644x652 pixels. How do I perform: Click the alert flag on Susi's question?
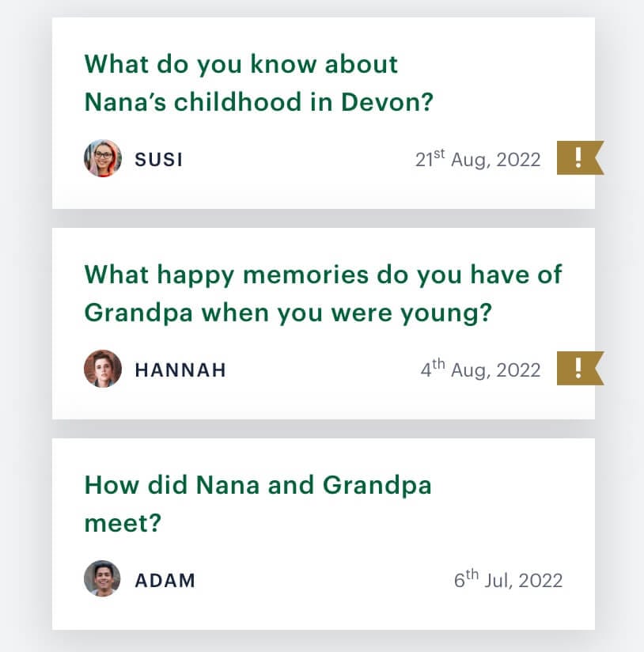[579, 158]
